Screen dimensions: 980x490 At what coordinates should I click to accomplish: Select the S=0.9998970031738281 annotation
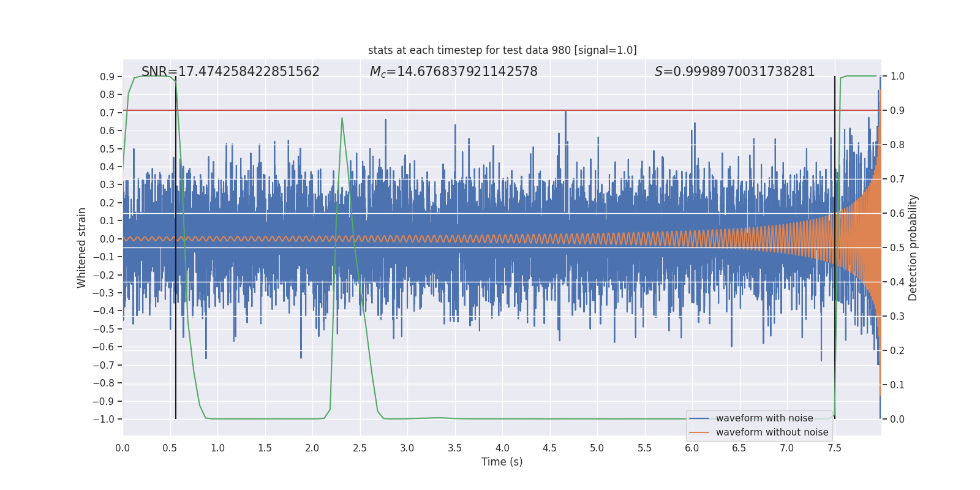[735, 72]
